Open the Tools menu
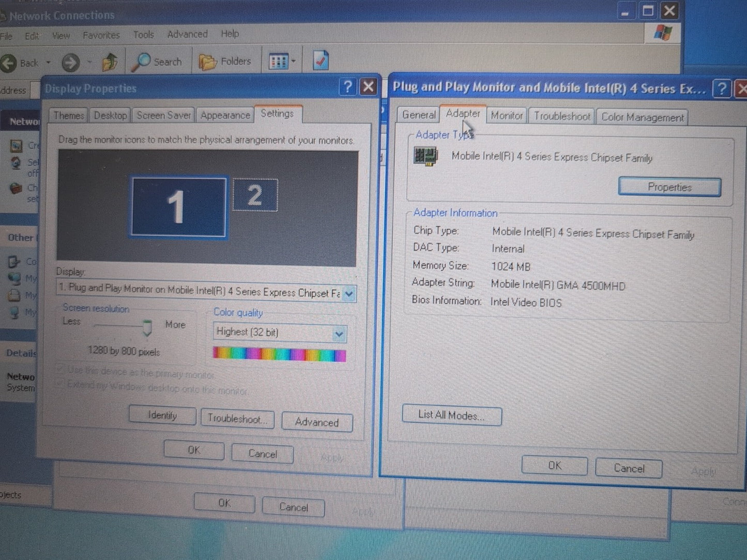Screen dimensions: 747x560 click(x=143, y=35)
